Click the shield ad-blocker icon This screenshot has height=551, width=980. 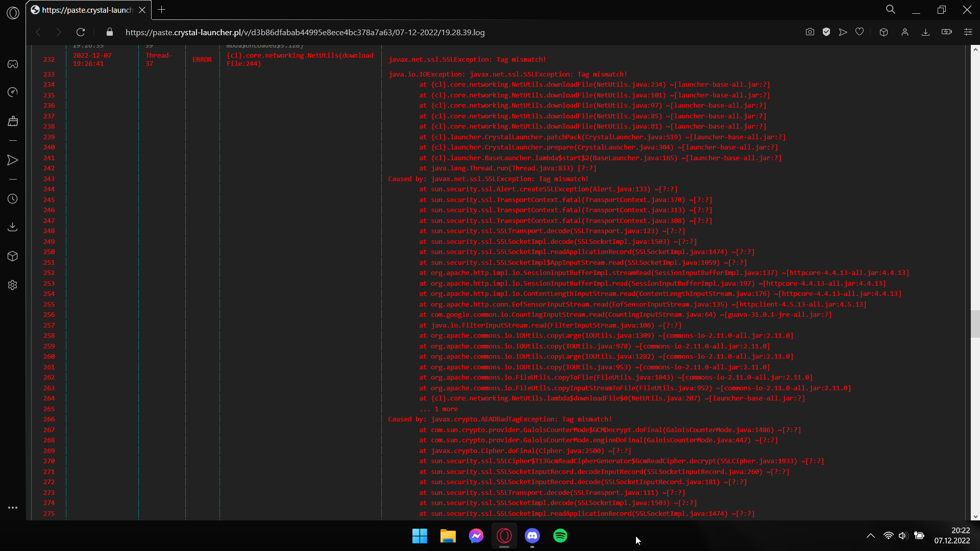click(x=826, y=32)
